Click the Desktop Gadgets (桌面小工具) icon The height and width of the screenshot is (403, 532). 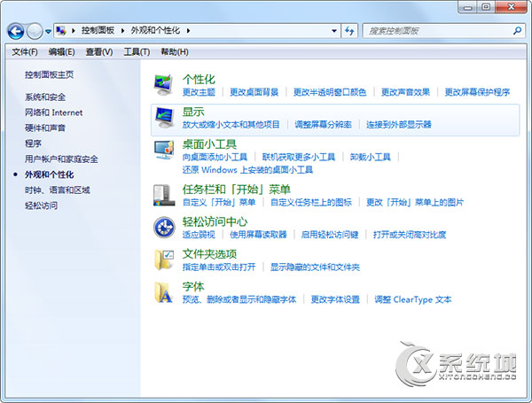[164, 150]
